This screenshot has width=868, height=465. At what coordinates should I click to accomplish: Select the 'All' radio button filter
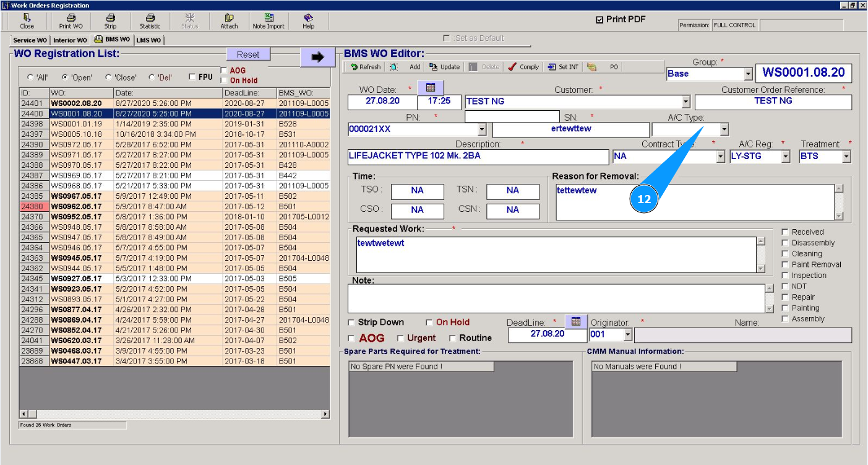click(30, 77)
